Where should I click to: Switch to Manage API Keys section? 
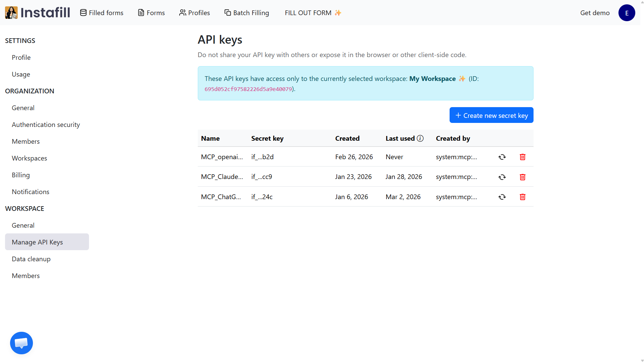pyautogui.click(x=37, y=242)
